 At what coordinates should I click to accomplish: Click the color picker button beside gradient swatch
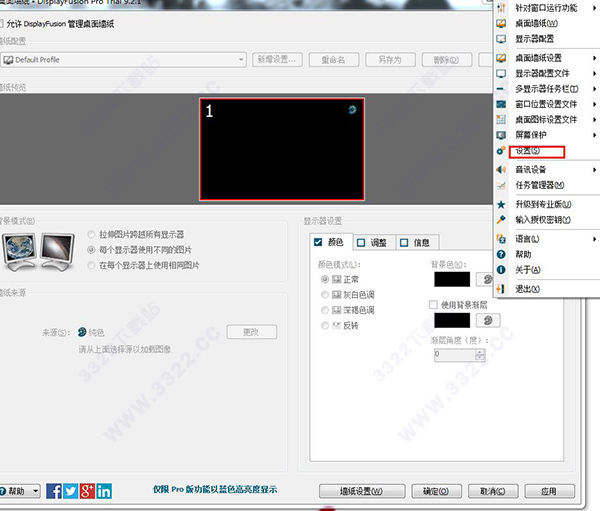[x=488, y=320]
